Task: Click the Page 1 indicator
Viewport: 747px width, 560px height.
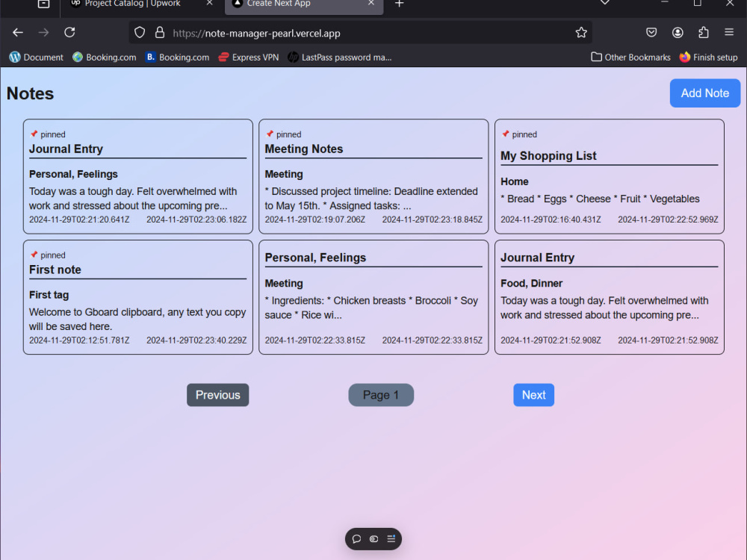Action: (381, 395)
